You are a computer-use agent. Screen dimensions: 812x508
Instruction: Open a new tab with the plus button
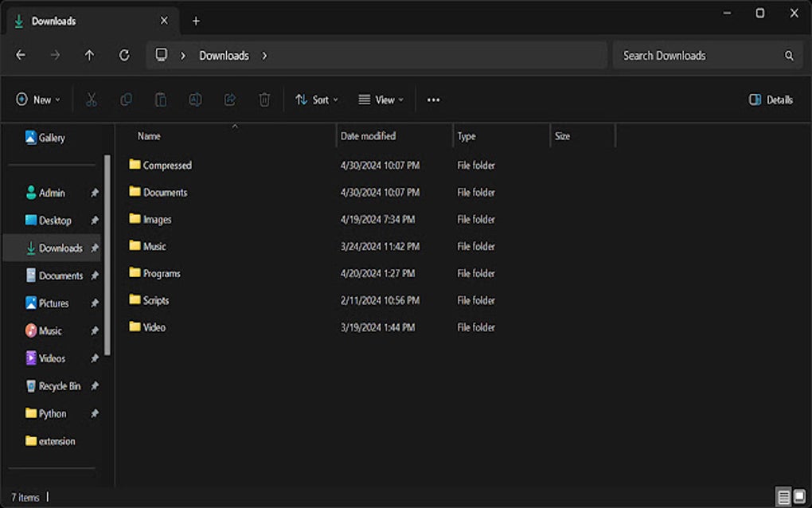tap(196, 20)
